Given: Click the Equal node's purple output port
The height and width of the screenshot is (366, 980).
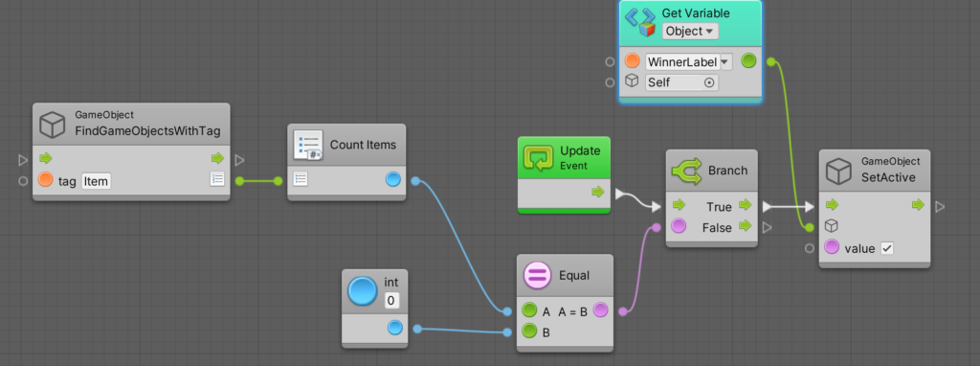Looking at the screenshot, I should [600, 309].
